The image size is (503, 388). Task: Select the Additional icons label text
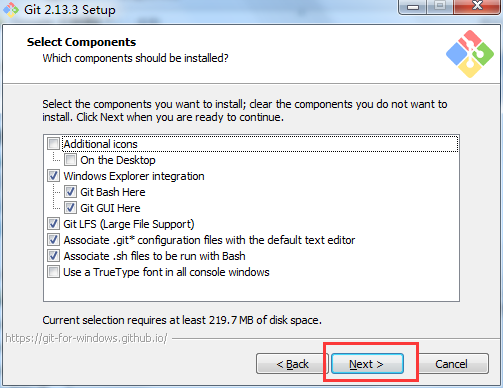click(100, 144)
